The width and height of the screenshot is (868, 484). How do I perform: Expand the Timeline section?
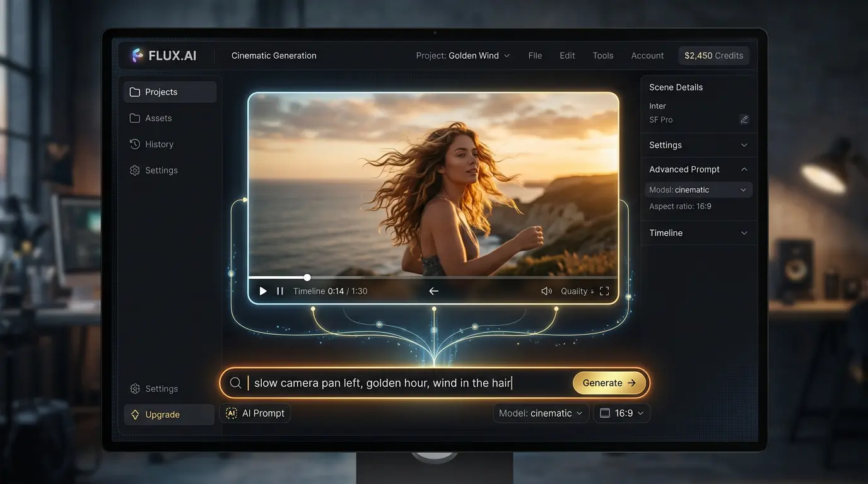698,233
